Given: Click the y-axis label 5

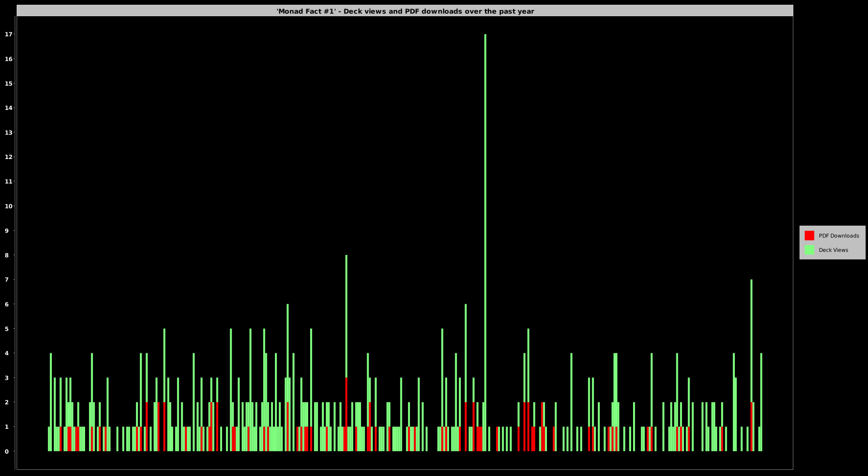Looking at the screenshot, I should click(7, 329).
